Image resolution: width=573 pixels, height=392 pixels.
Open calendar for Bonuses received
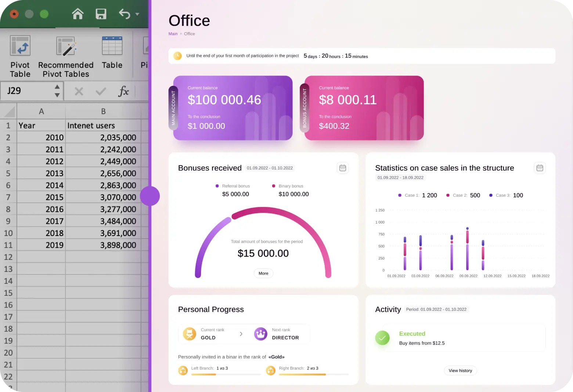point(342,168)
